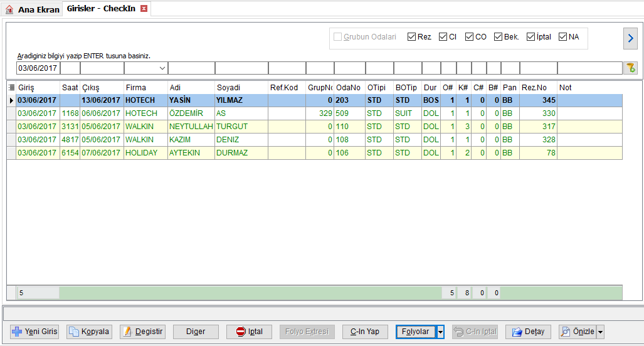Click the filter funnel icon

click(631, 68)
